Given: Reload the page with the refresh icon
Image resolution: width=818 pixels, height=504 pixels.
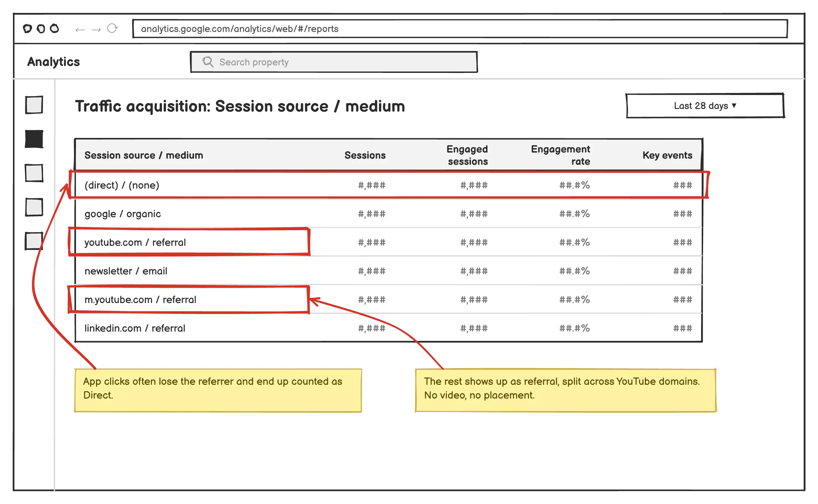Looking at the screenshot, I should click(x=112, y=28).
